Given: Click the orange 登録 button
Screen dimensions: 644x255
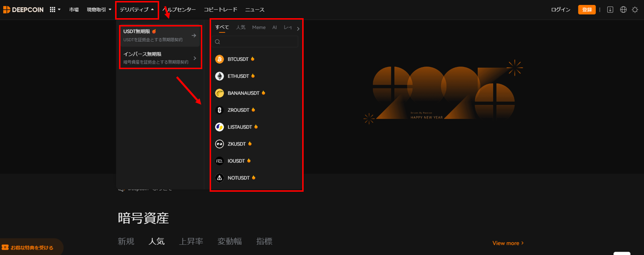Looking at the screenshot, I should pos(587,9).
